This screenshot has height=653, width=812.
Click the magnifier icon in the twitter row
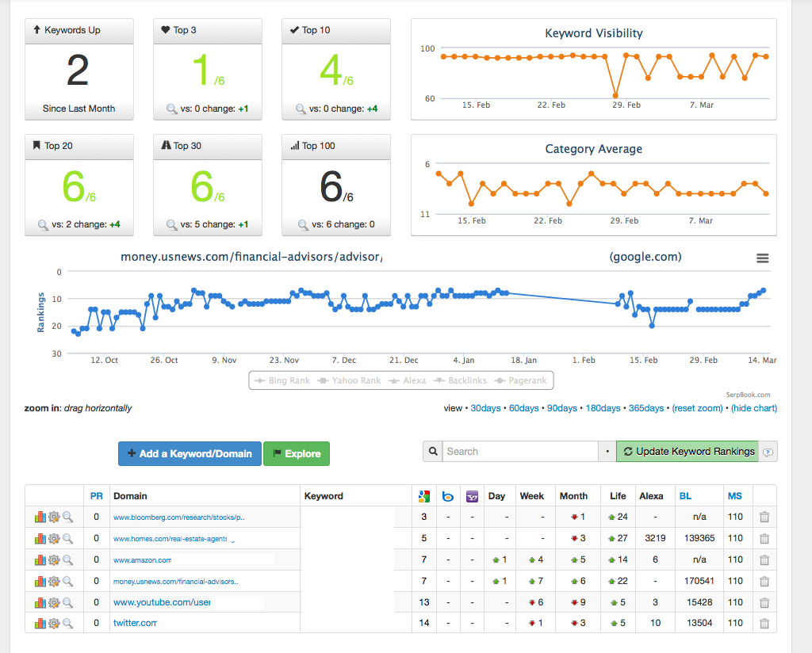point(68,624)
